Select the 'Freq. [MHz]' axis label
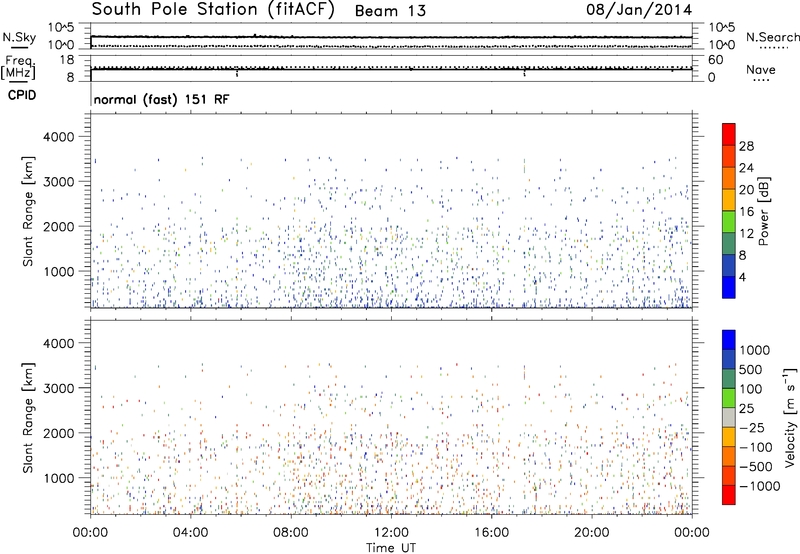This screenshot has width=800, height=554. [x=18, y=67]
